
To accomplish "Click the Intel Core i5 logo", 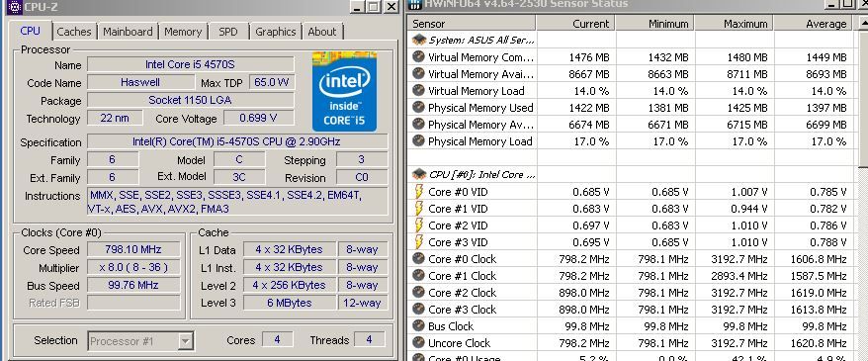I will (344, 91).
